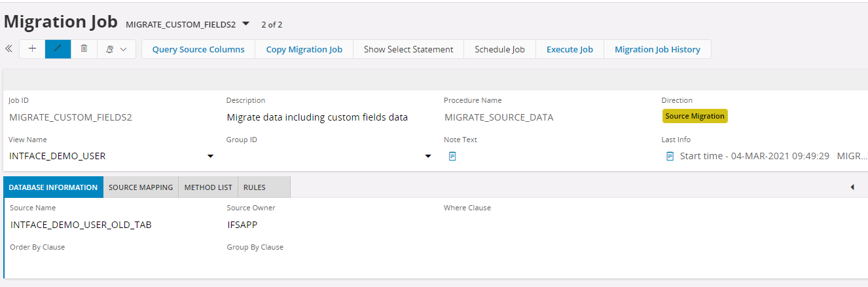The width and height of the screenshot is (868, 287).
Task: Open the Method List tab
Action: [208, 187]
